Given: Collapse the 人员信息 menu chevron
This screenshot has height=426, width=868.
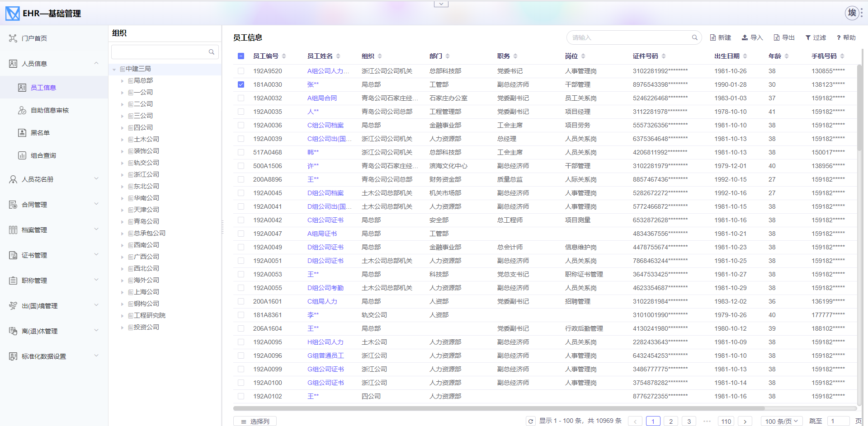Looking at the screenshot, I should tap(96, 63).
